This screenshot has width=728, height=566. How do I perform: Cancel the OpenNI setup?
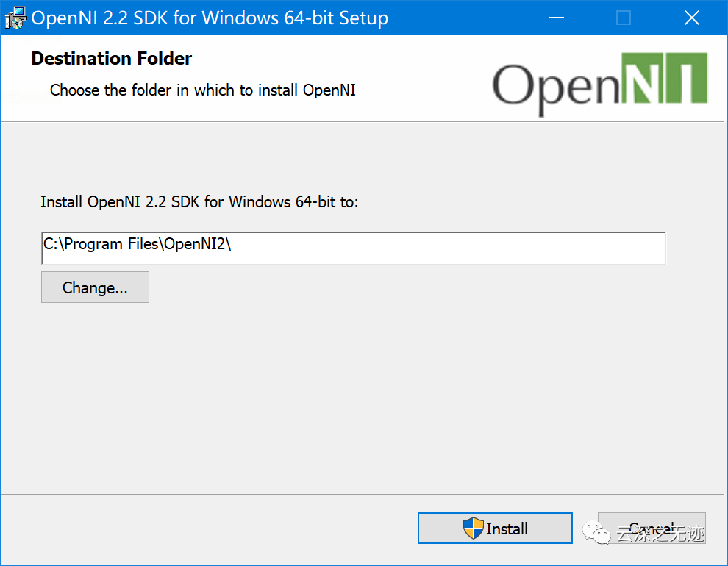652,528
